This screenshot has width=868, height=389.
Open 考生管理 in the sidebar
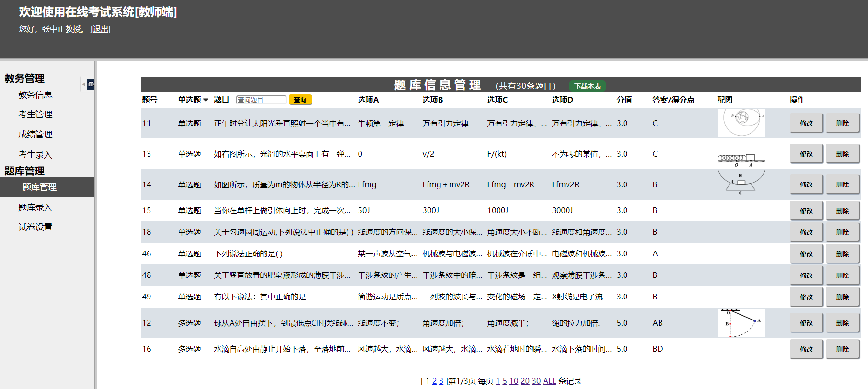(x=35, y=114)
